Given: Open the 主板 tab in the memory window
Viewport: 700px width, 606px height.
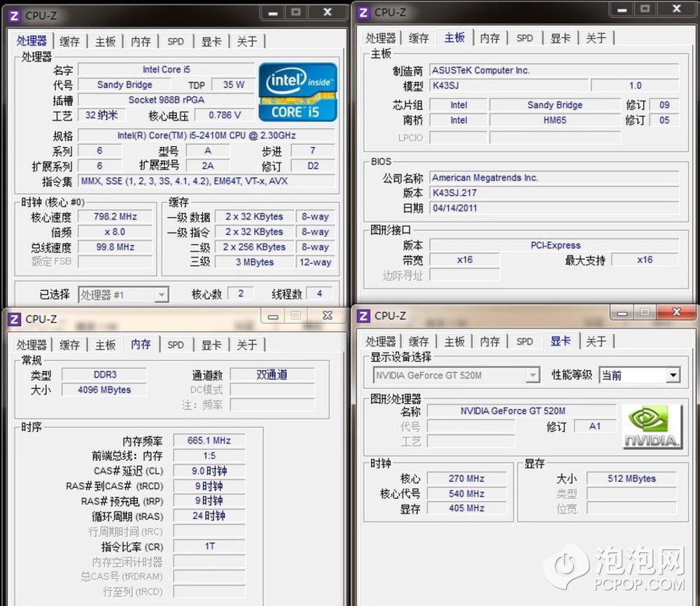Looking at the screenshot, I should (106, 344).
